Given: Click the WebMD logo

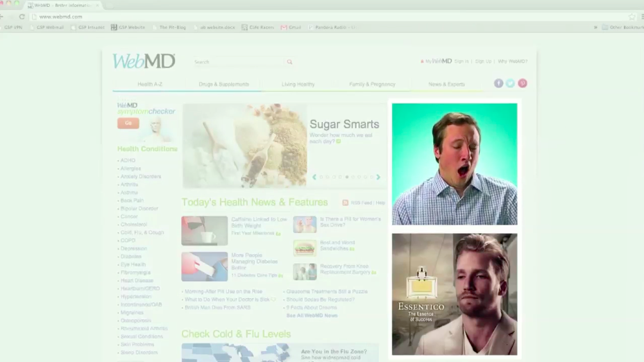Looking at the screenshot, I should 144,61.
